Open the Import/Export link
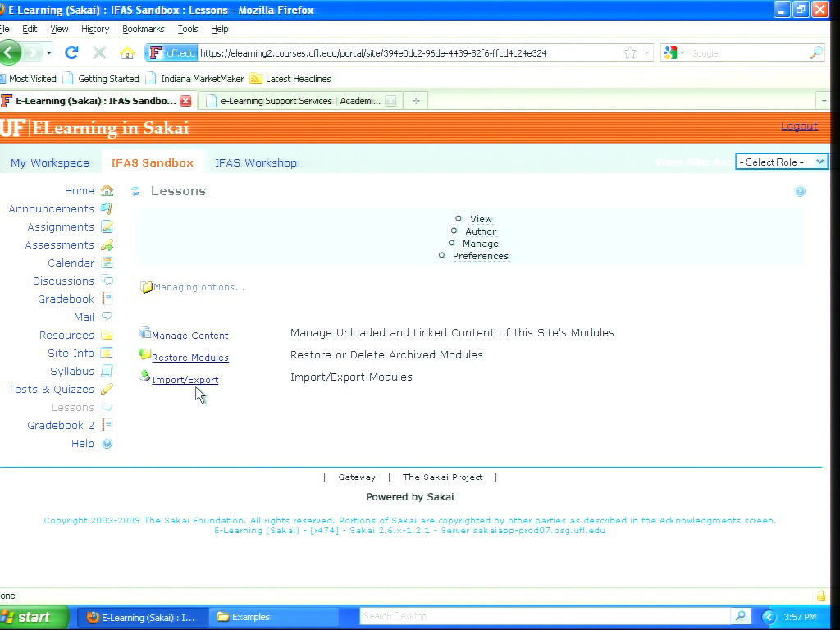The height and width of the screenshot is (630, 840). click(x=185, y=380)
